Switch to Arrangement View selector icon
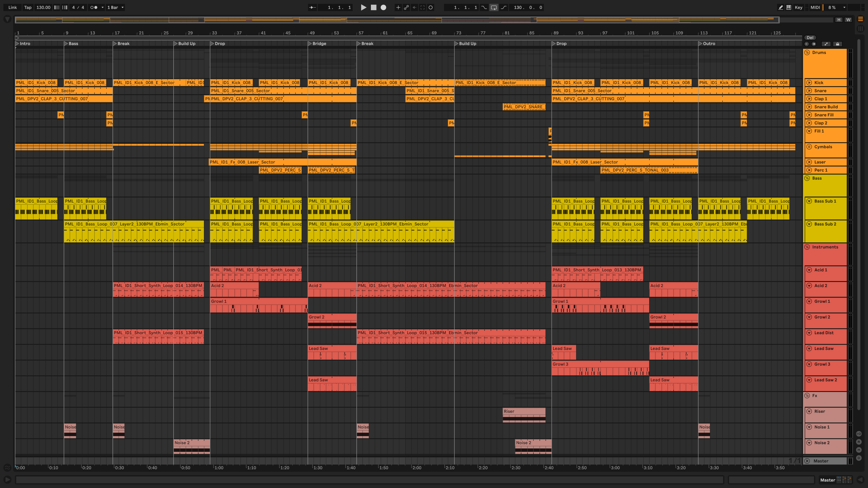This screenshot has width=868, height=488. pyautogui.click(x=860, y=19)
